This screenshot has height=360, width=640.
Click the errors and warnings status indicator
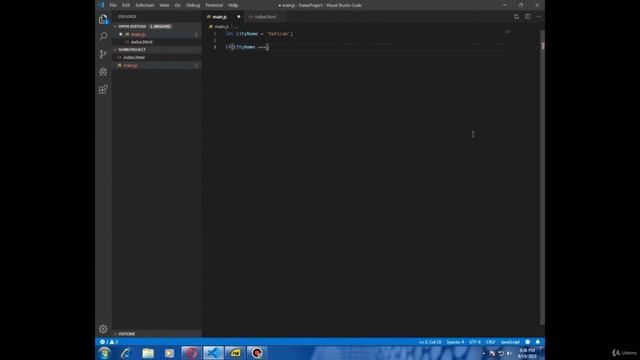tap(109, 342)
